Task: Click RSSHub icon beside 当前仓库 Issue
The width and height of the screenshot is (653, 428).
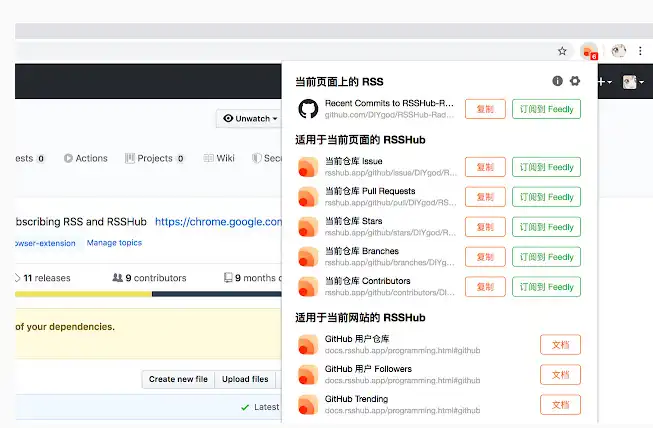Action: (x=308, y=167)
